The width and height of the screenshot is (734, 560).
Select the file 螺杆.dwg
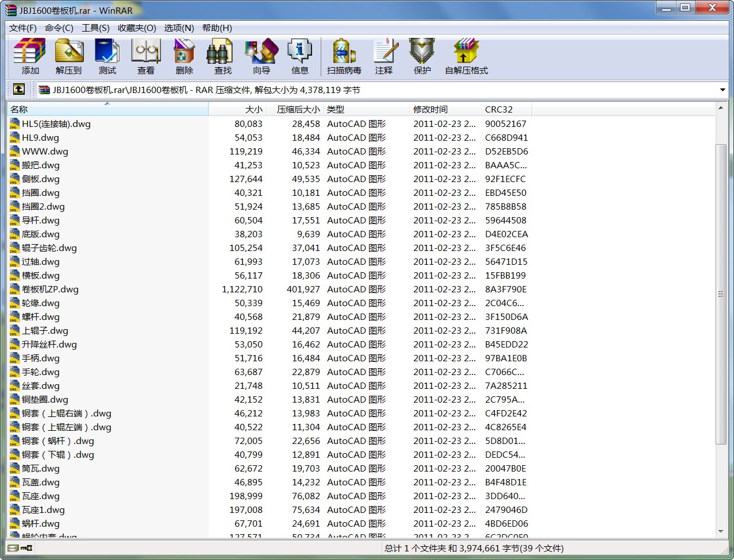point(40,316)
